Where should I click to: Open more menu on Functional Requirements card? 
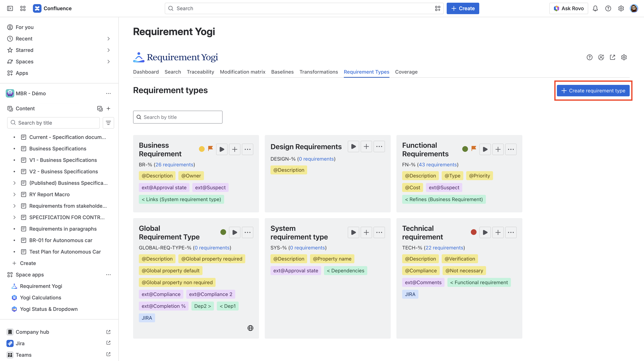[511, 149]
